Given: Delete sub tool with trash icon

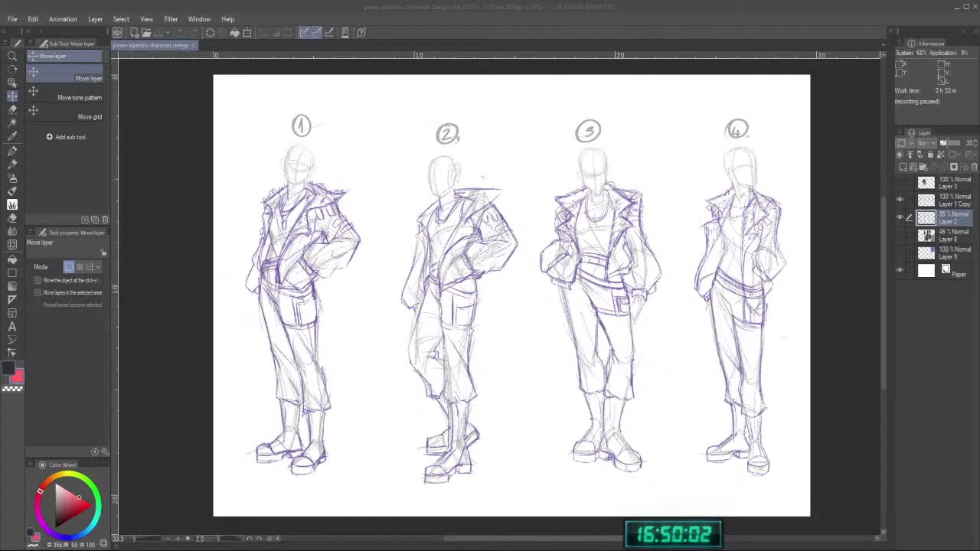Looking at the screenshot, I should pyautogui.click(x=105, y=220).
